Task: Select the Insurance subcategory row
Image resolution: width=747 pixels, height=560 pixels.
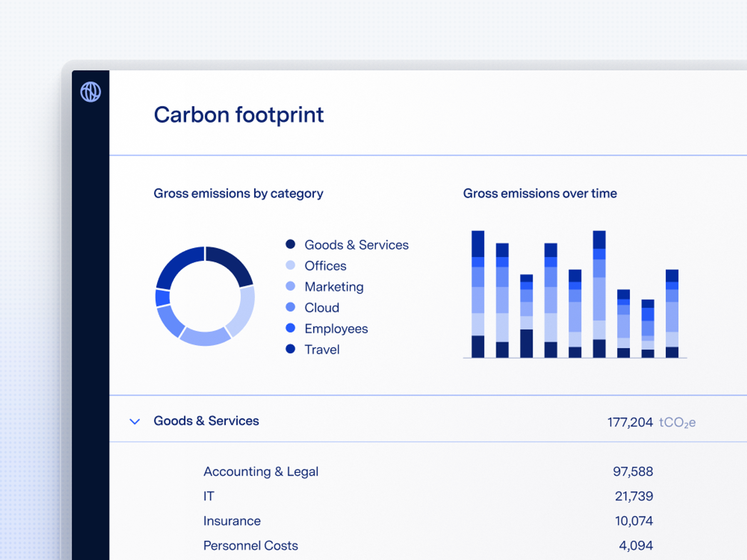Action: pyautogui.click(x=232, y=521)
